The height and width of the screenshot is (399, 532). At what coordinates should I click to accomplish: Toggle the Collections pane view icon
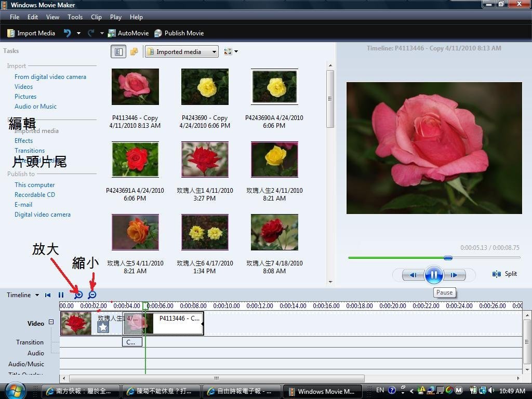pyautogui.click(x=135, y=51)
